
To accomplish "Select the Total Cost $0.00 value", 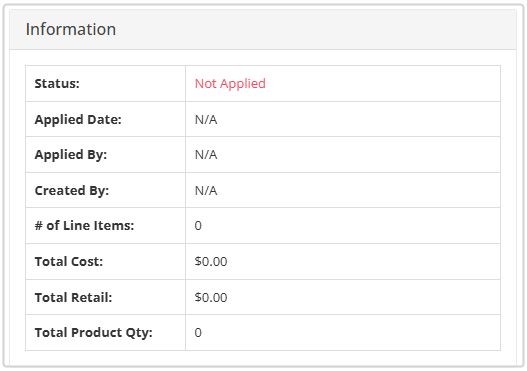I will point(211,261).
